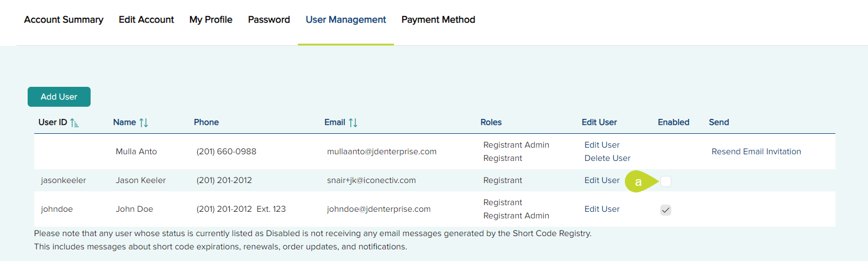Edit User link for Mulla Anto
The height and width of the screenshot is (261, 868).
point(602,145)
